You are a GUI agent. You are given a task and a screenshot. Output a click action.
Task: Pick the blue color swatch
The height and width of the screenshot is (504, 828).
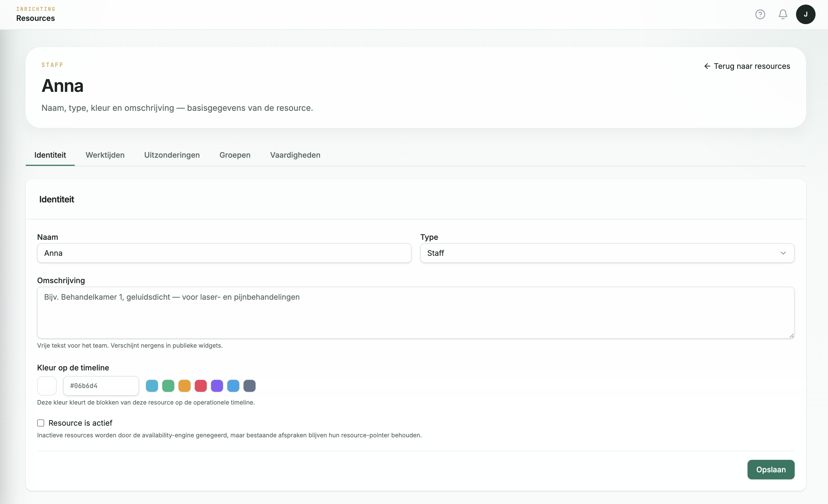(x=233, y=386)
